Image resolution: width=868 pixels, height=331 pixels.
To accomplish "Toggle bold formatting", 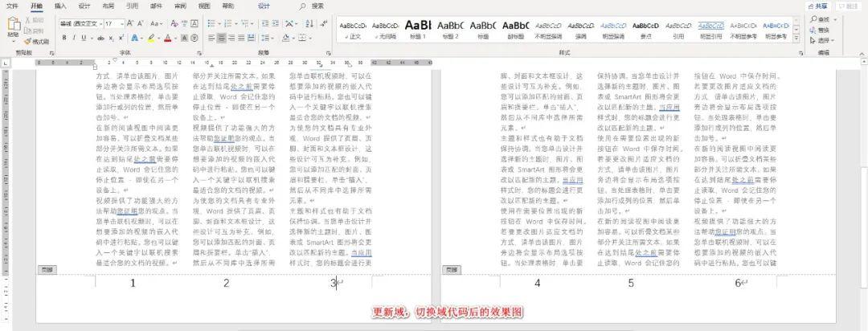I will (64, 39).
